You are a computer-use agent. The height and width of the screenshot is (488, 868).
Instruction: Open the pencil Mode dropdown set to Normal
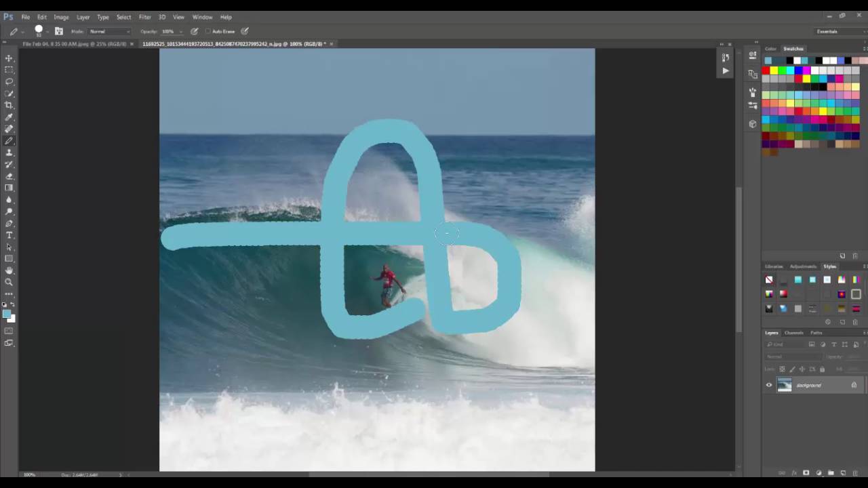coord(109,31)
